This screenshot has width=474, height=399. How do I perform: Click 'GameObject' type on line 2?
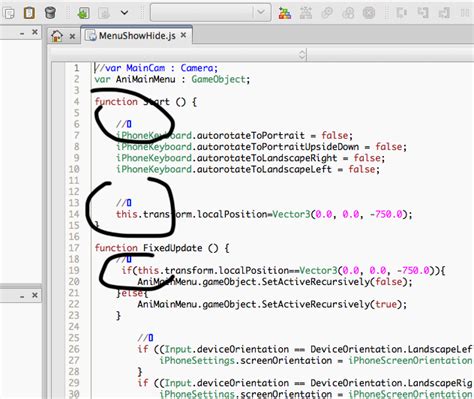tap(218, 79)
